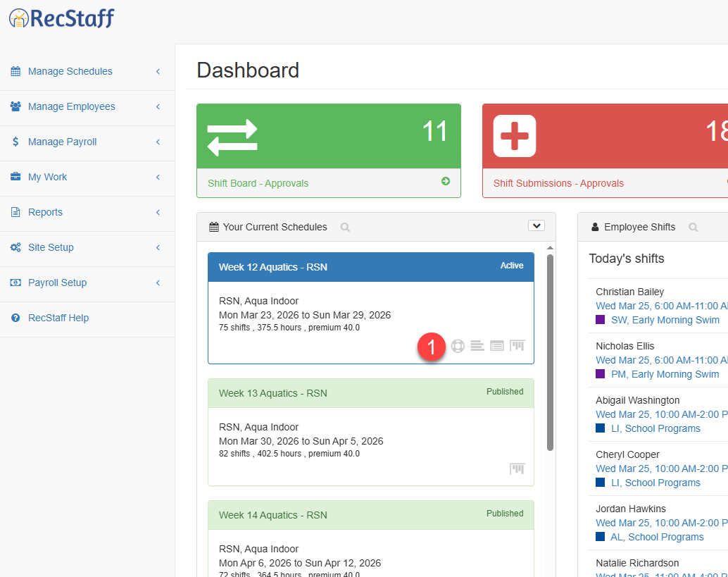Click the Published status on Week 14
728x577 pixels.
point(505,514)
